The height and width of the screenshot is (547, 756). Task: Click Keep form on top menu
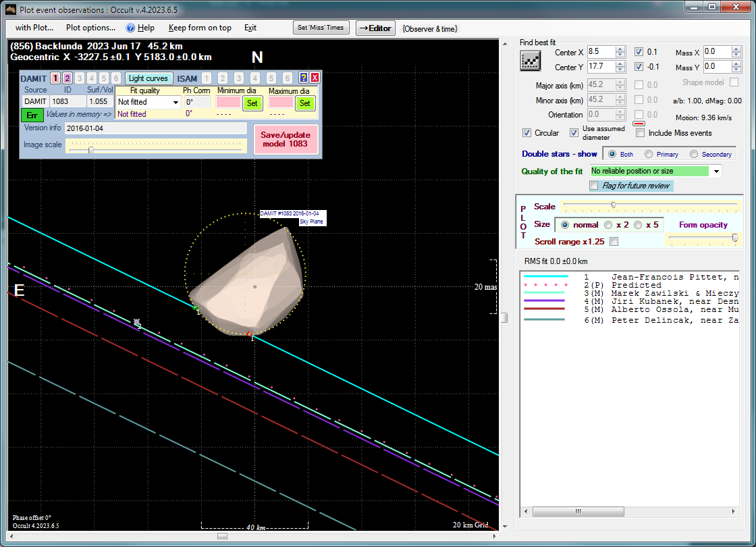click(x=200, y=28)
